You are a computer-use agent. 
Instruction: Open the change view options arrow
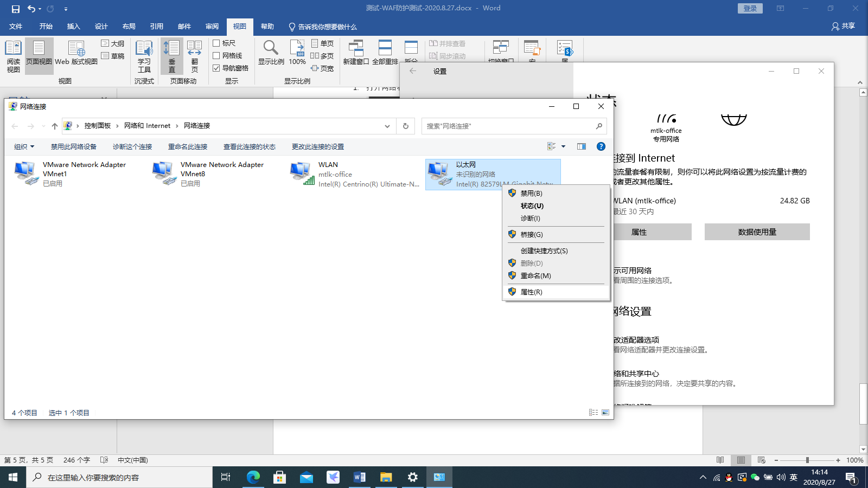tap(563, 146)
